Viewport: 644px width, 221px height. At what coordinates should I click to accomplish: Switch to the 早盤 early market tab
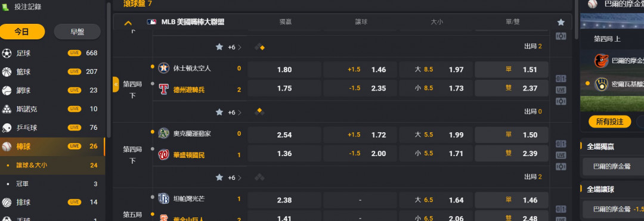click(77, 32)
